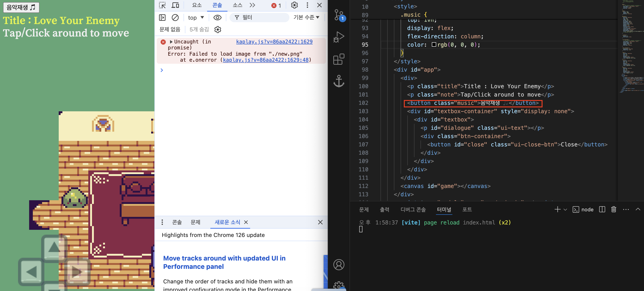
Task: Open the DevTools settings gear
Action: tap(294, 5)
